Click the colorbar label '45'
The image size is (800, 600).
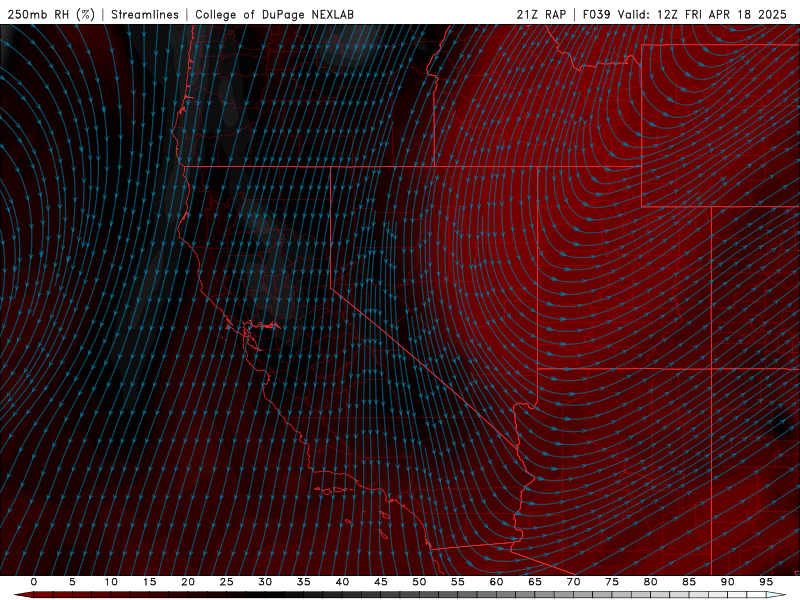[x=381, y=582]
